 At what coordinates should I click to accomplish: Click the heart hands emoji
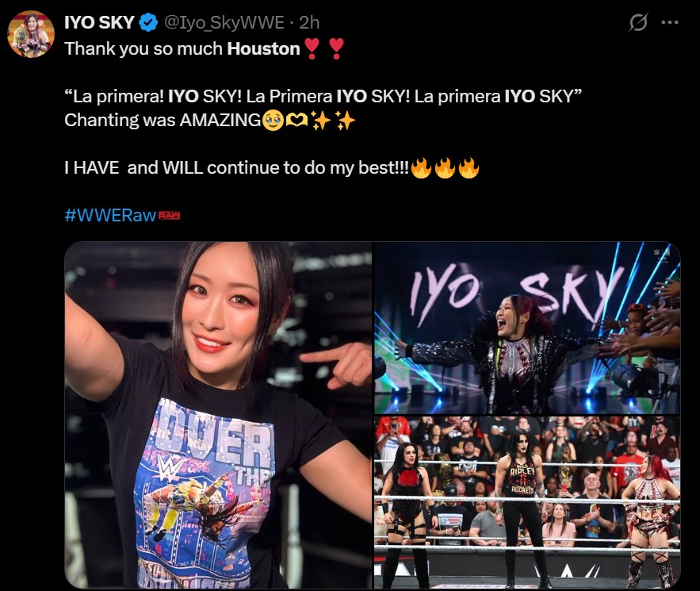point(296,120)
